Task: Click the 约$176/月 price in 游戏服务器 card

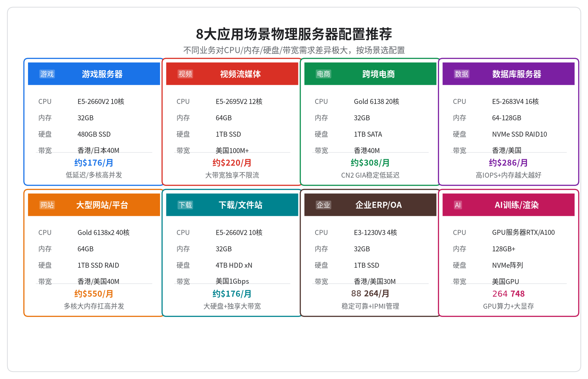Action: click(x=94, y=163)
